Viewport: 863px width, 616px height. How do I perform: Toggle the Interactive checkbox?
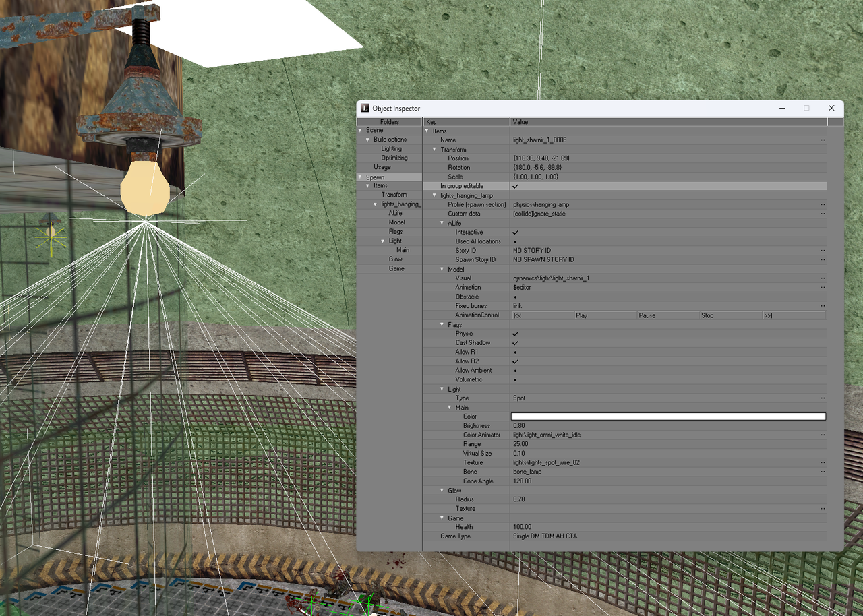coord(515,233)
